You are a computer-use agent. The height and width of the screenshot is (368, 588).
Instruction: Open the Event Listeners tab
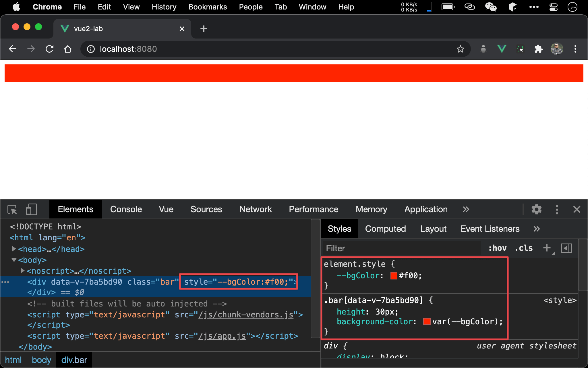pos(490,229)
